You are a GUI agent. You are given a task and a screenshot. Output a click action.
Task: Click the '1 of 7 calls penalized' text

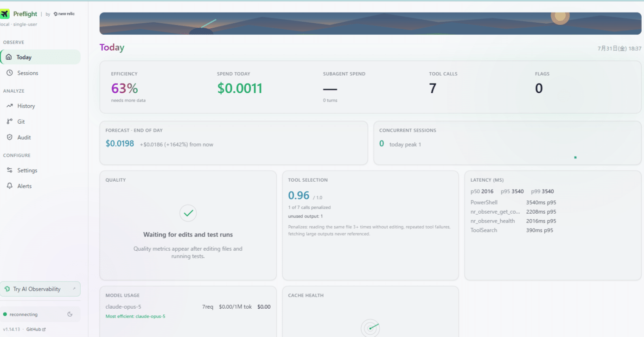point(309,207)
